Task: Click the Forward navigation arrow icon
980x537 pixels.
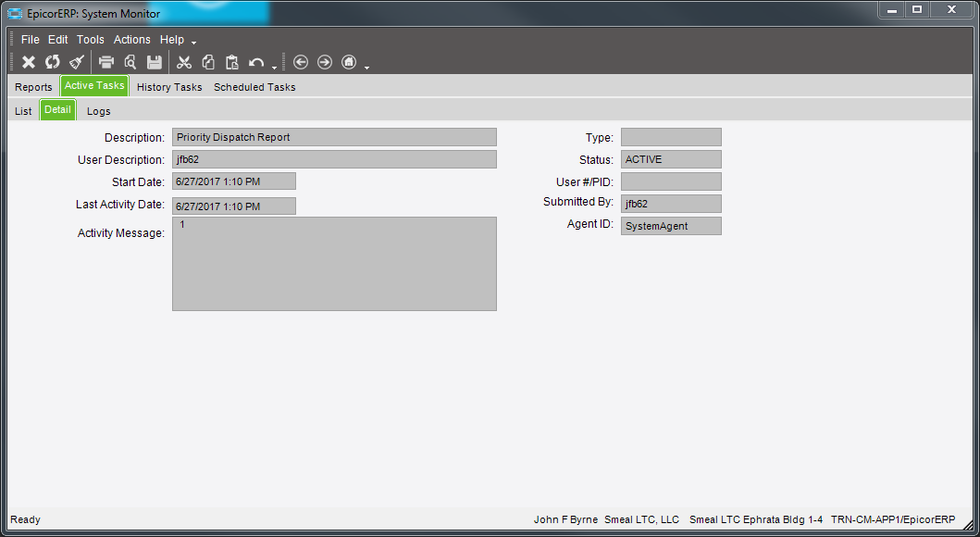Action: (x=325, y=62)
